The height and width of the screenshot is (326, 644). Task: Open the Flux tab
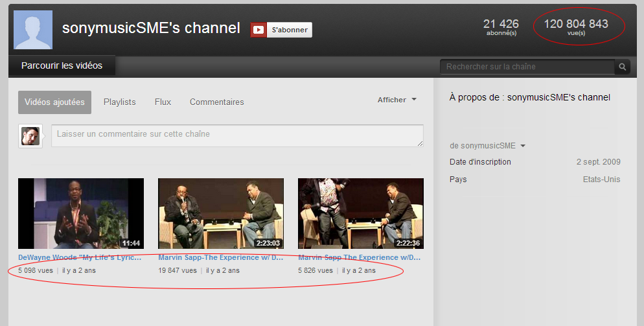163,102
